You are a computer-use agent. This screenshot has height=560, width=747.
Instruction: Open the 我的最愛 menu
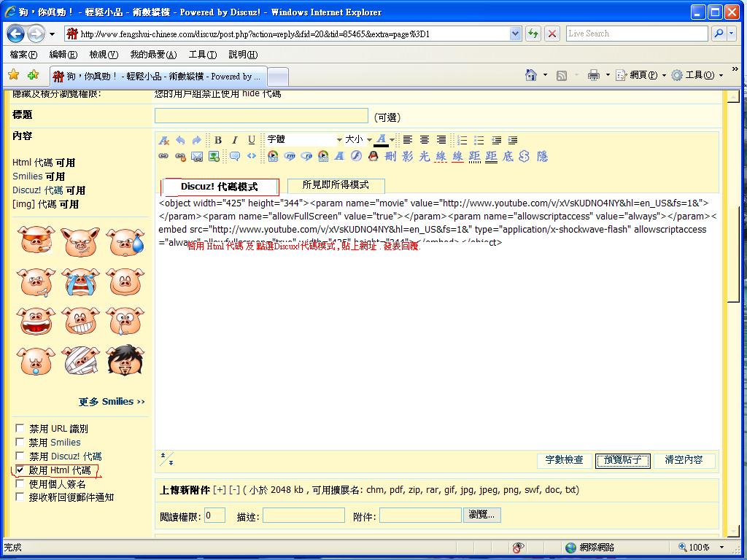coord(153,55)
